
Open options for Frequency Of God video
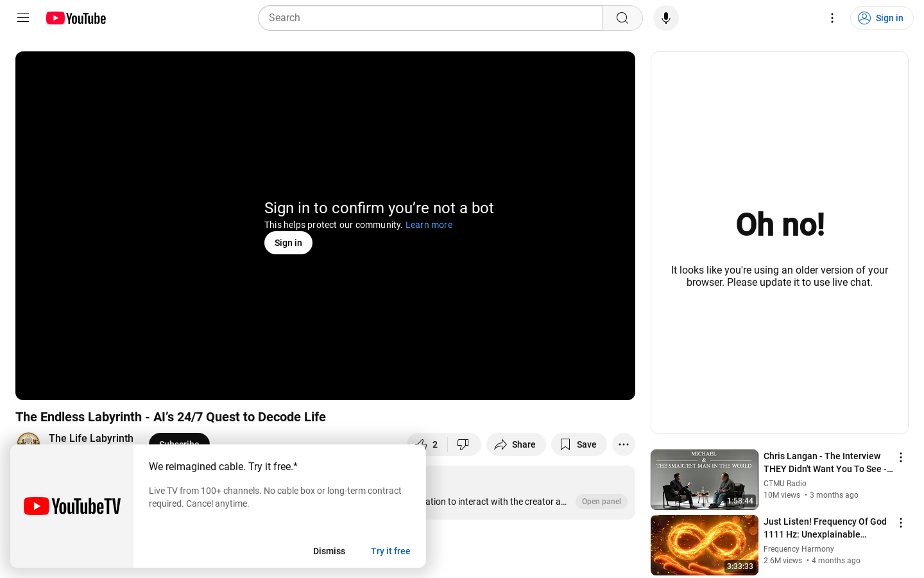pos(901,523)
